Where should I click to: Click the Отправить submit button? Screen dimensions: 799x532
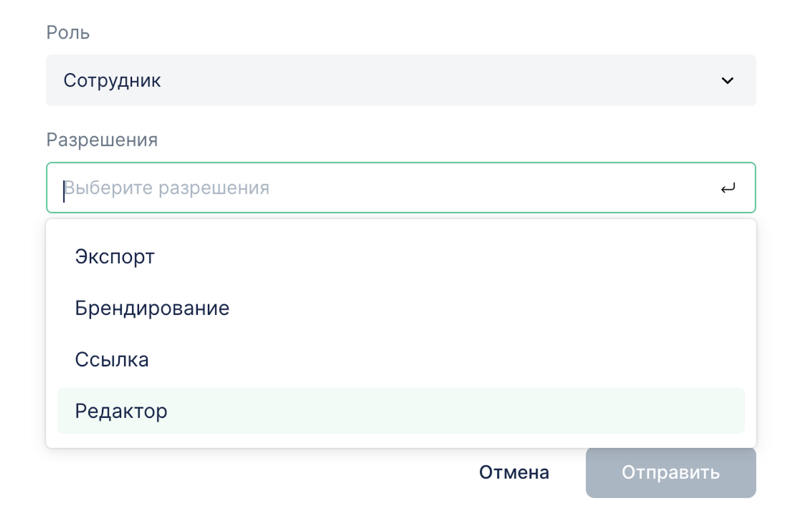tap(670, 473)
